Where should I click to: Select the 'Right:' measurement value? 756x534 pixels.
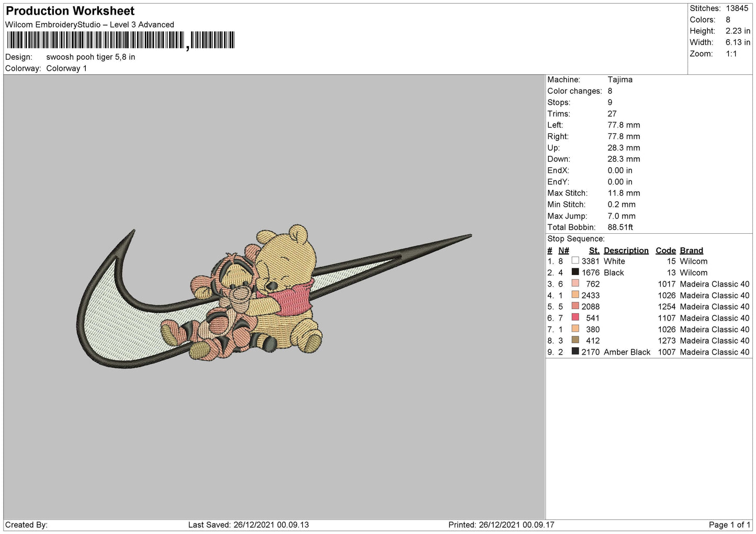click(x=624, y=137)
